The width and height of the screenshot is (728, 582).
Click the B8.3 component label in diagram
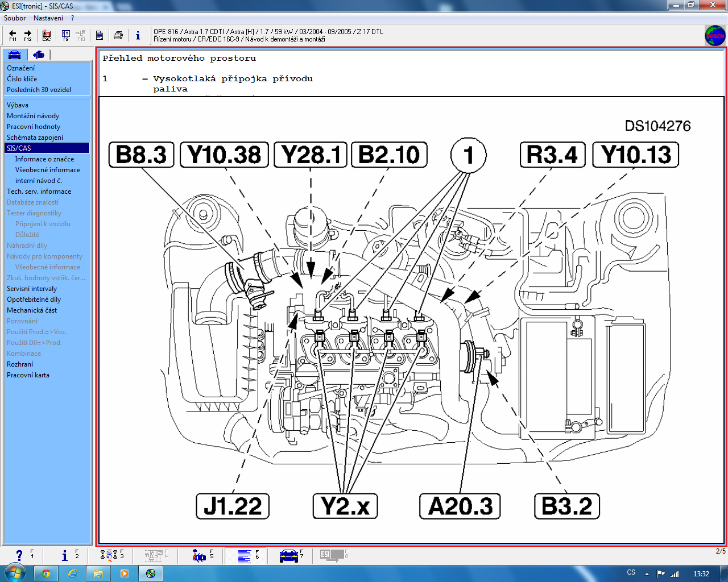141,155
